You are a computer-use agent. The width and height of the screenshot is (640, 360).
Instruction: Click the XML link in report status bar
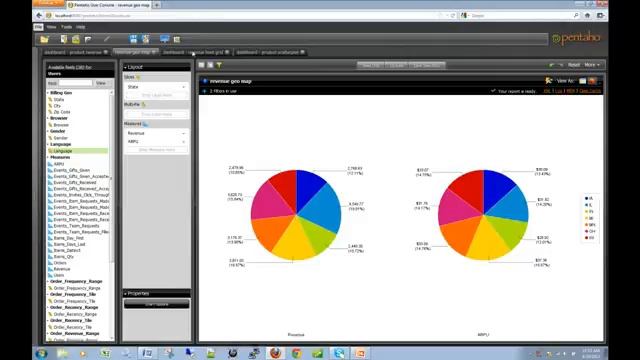click(x=547, y=91)
